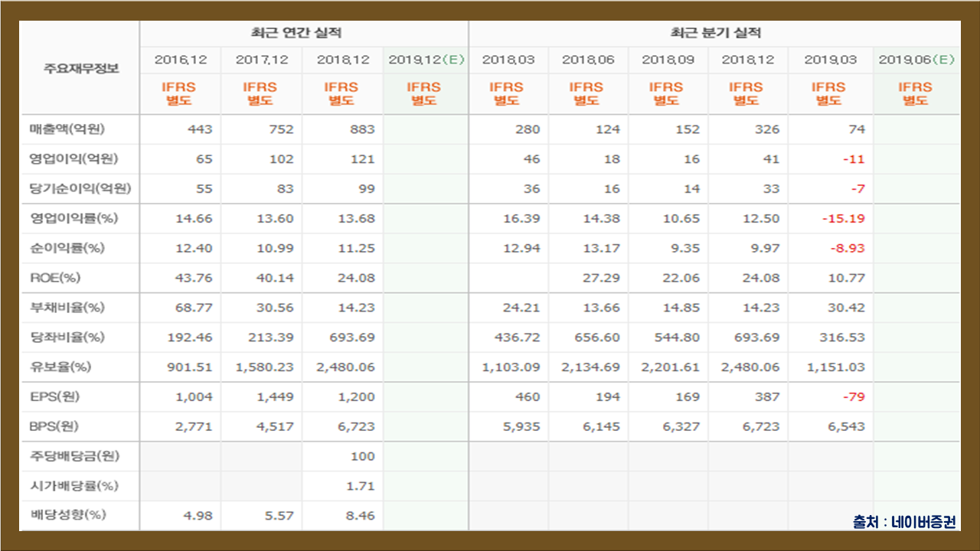Select the 당기순이익(억원) row label
Screen dimensions: 980x551
click(x=80, y=189)
